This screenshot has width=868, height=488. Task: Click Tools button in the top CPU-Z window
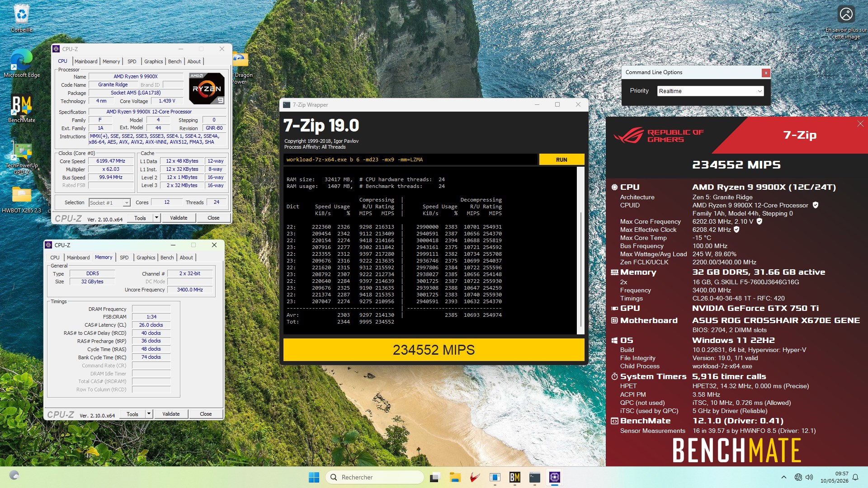click(x=140, y=218)
